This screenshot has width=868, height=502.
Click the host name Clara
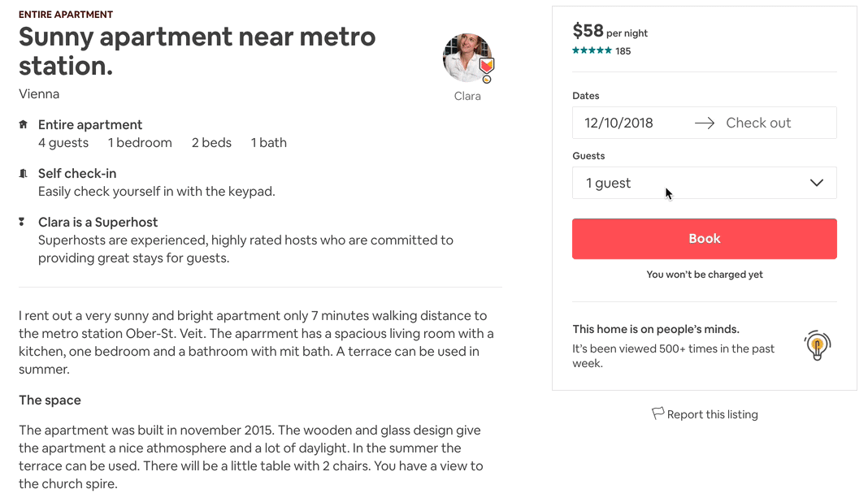[467, 96]
